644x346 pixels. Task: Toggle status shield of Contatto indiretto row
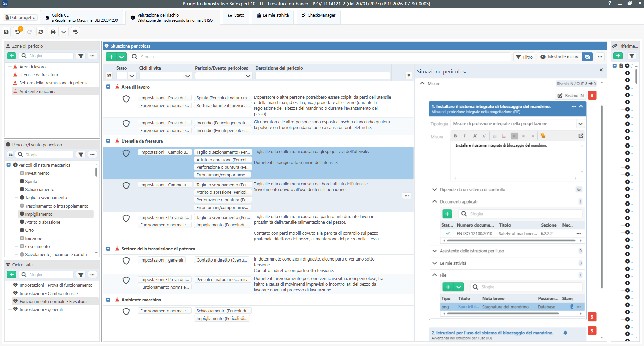click(126, 261)
